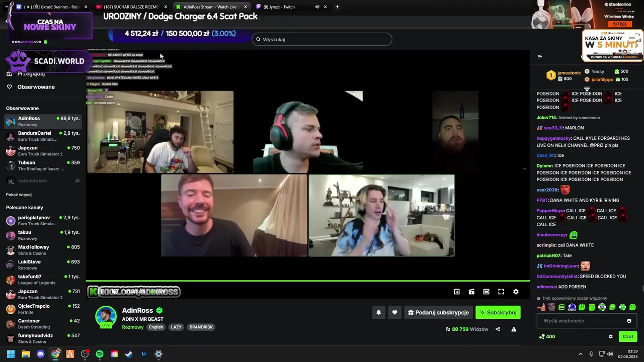This screenshot has width=644, height=362.
Task: Open the Rozmowy category link under AdinRoss
Action: (133, 327)
